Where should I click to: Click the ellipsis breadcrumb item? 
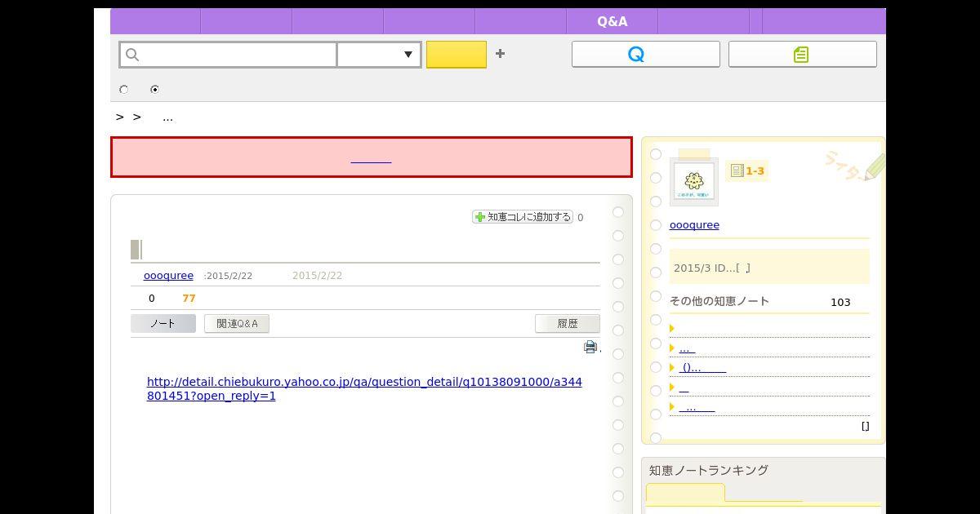(167, 117)
